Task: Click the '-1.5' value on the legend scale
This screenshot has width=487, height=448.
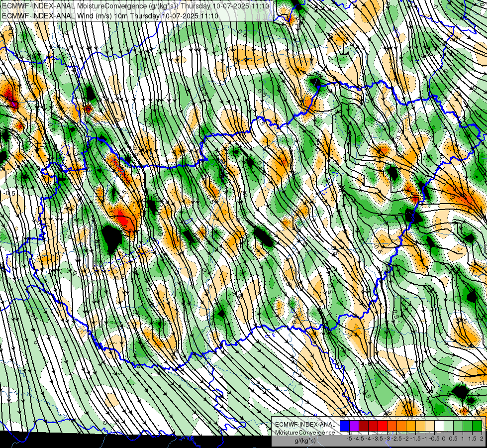Action: tap(415, 439)
